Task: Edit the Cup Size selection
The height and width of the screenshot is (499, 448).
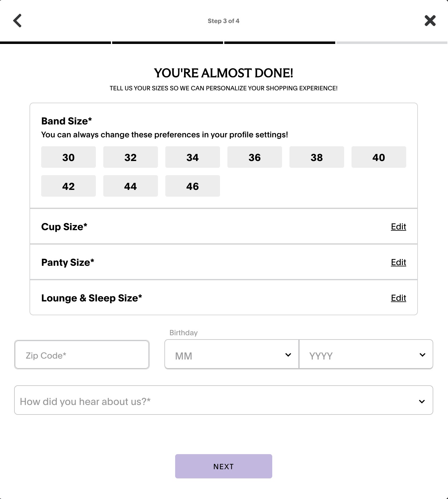Action: point(398,226)
